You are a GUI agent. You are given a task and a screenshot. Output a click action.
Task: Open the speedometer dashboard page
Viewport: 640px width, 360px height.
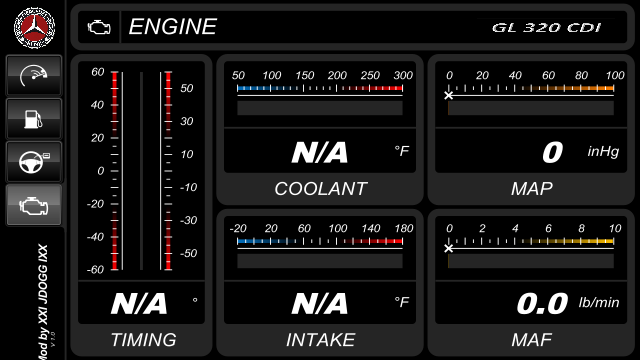(x=34, y=76)
